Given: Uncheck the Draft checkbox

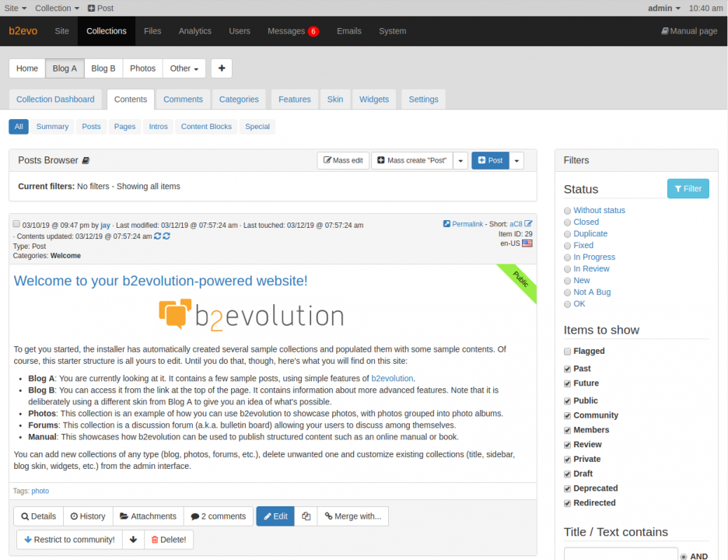Looking at the screenshot, I should (567, 474).
